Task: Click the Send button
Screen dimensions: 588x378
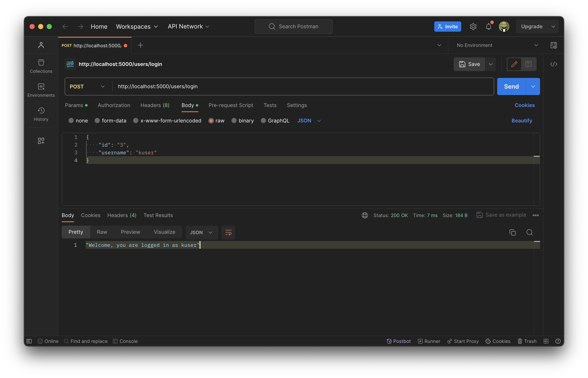Action: pos(511,86)
